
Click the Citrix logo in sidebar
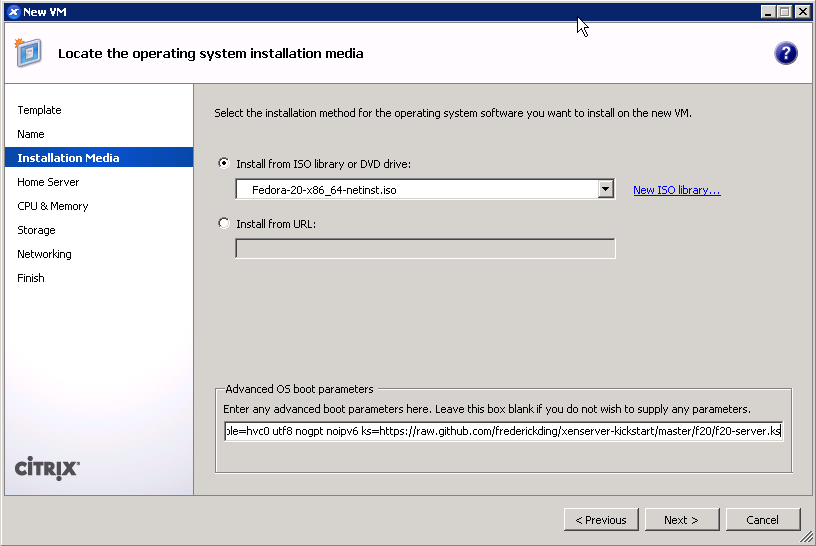[x=47, y=468]
